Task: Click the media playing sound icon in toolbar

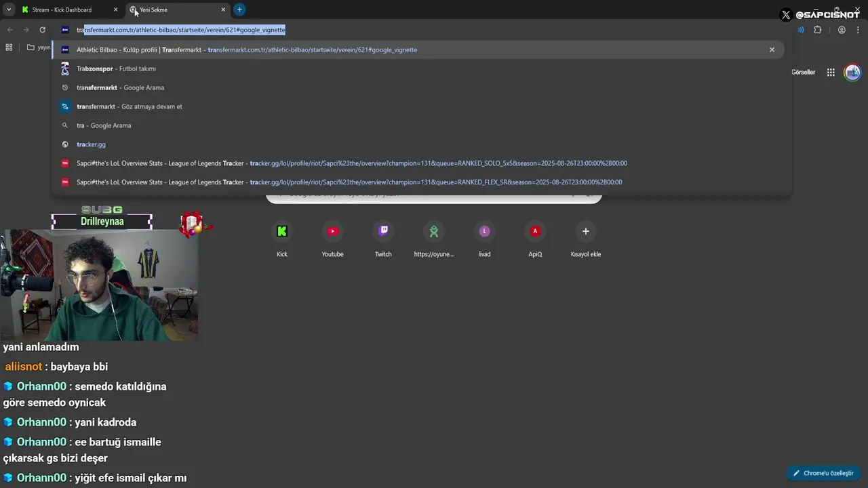Action: point(801,30)
